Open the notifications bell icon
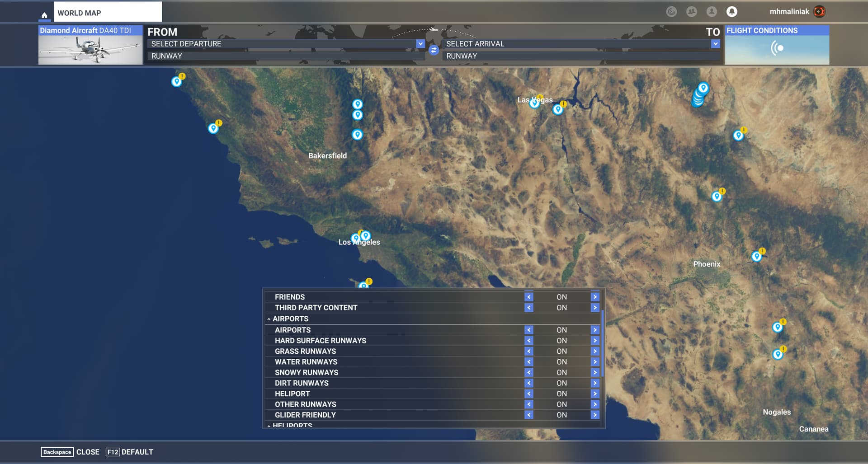 (x=731, y=12)
